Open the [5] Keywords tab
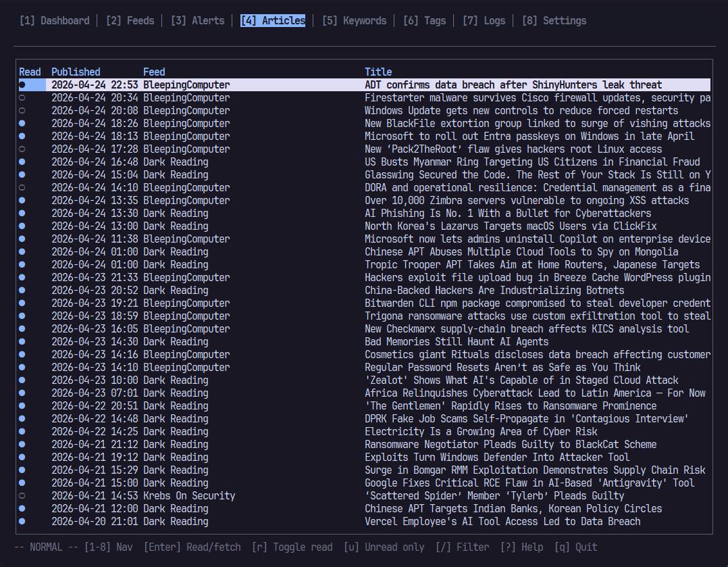This screenshot has width=728, height=567. 355,21
